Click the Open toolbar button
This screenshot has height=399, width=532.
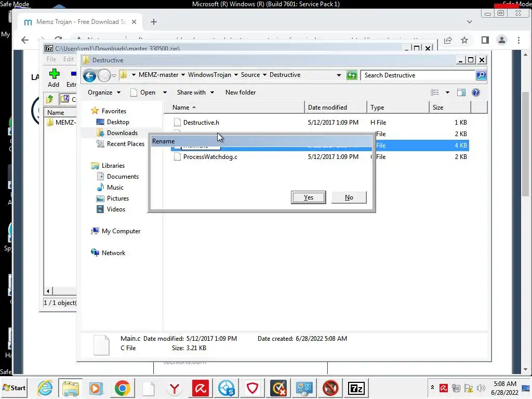click(x=143, y=92)
